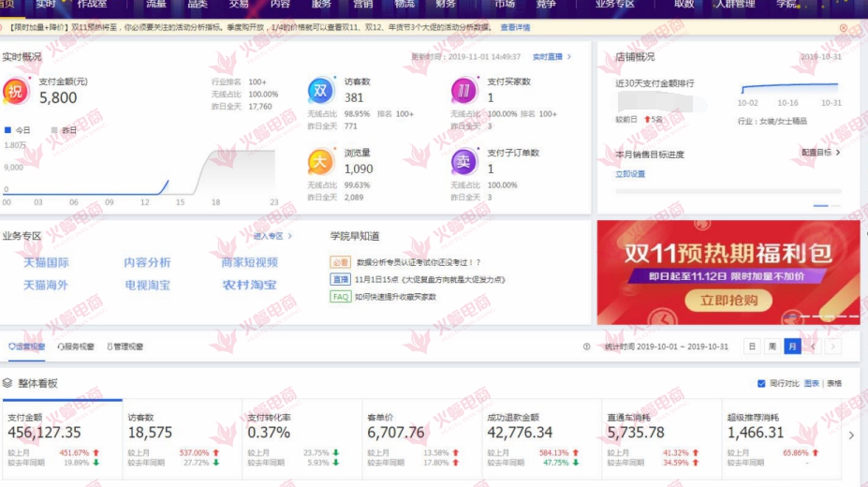Screen dimensions: 868x487
Task: Select the 运营视窗 tab
Action: tap(26, 347)
